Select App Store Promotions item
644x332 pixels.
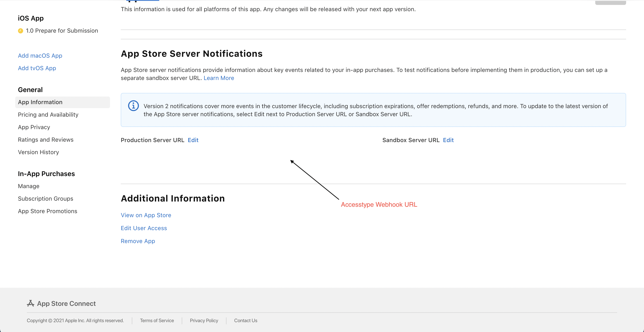(x=47, y=211)
